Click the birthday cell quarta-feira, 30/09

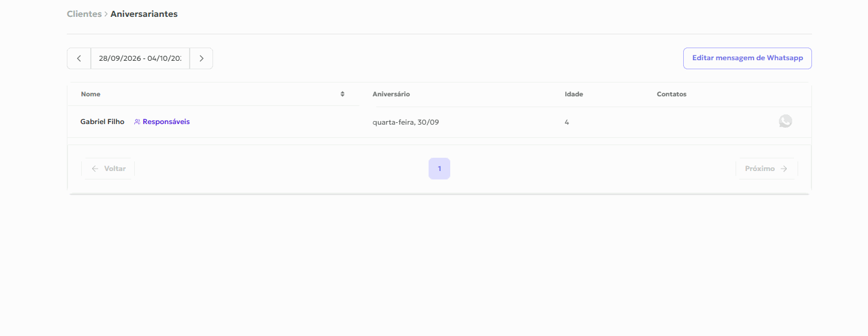click(x=406, y=122)
